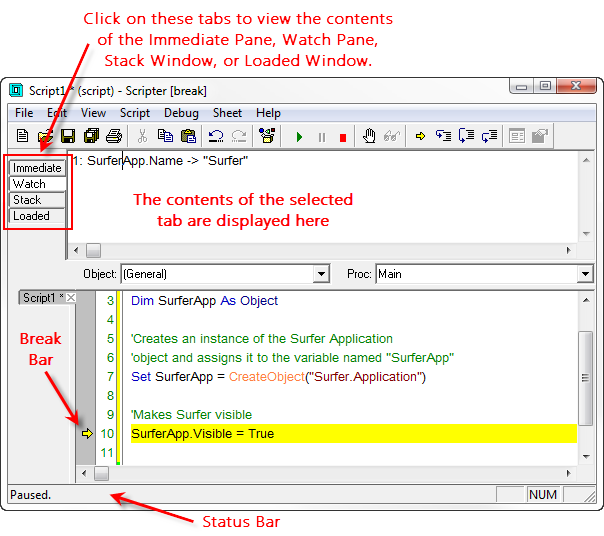Click code editor scroll down arrow
This screenshot has height=536, width=604.
tap(586, 457)
